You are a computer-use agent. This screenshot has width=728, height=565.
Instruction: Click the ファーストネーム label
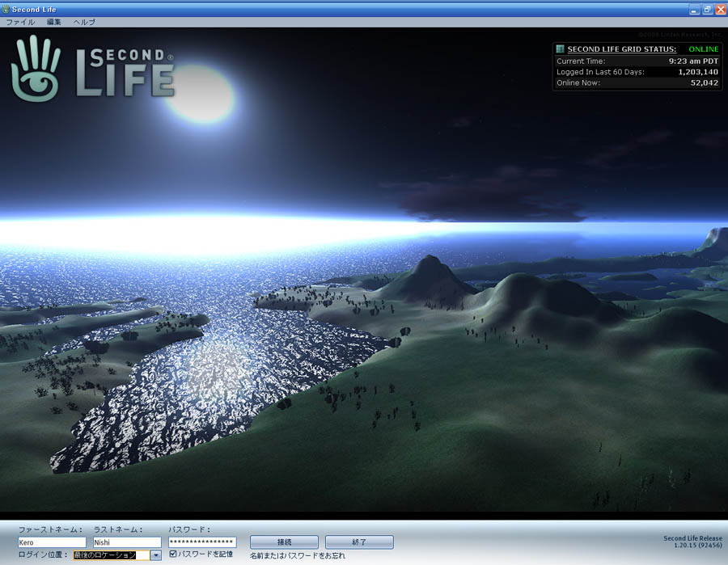pyautogui.click(x=50, y=529)
